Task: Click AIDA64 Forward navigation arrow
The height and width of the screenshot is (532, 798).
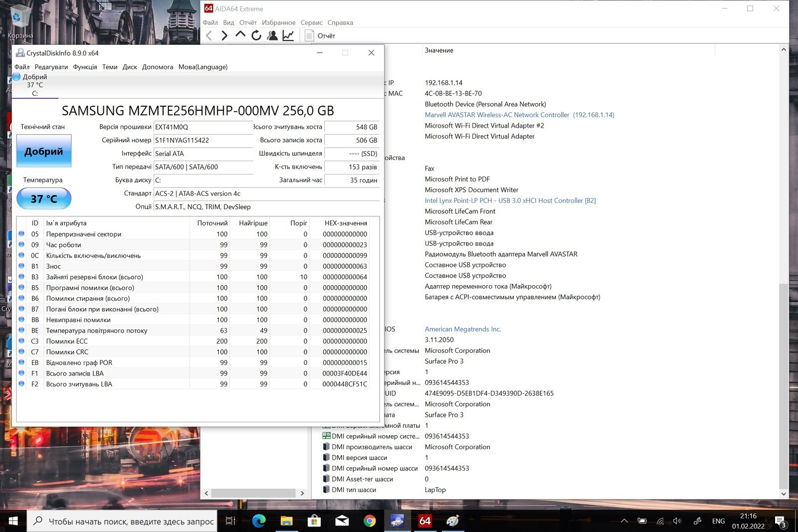Action: click(224, 35)
